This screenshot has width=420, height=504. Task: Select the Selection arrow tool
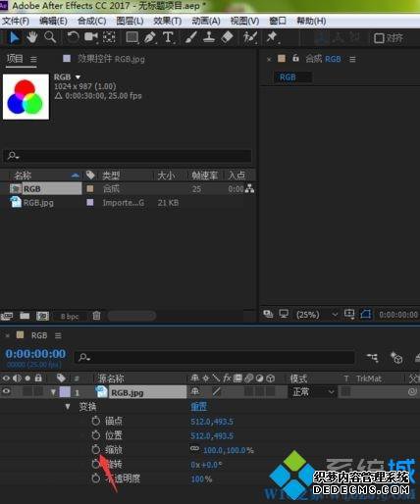coord(14,37)
